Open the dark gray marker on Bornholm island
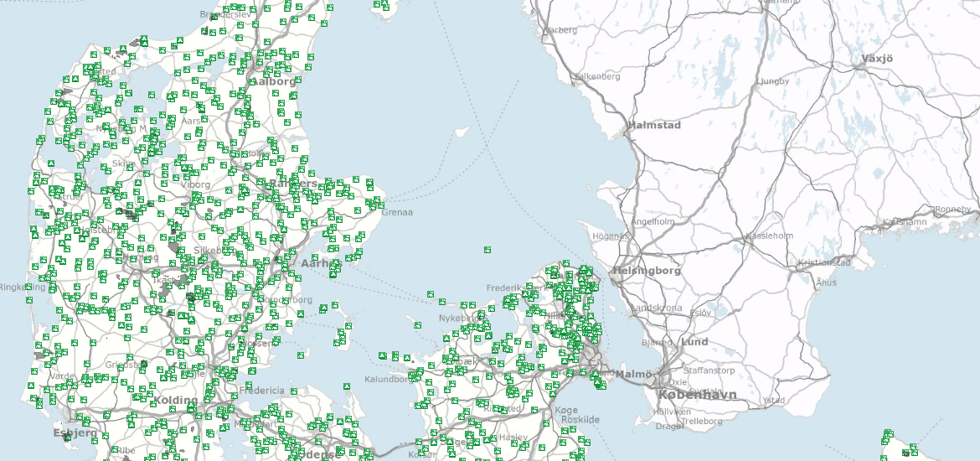Screen dimensions: 980x461 coord(905,453)
